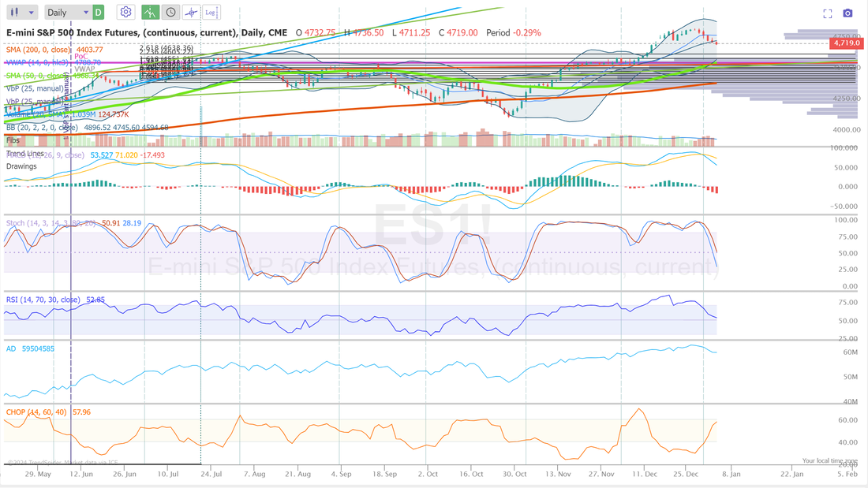Viewport: 868px width, 488px height.
Task: Toggle the crosshair cursor icon
Action: pos(191,12)
